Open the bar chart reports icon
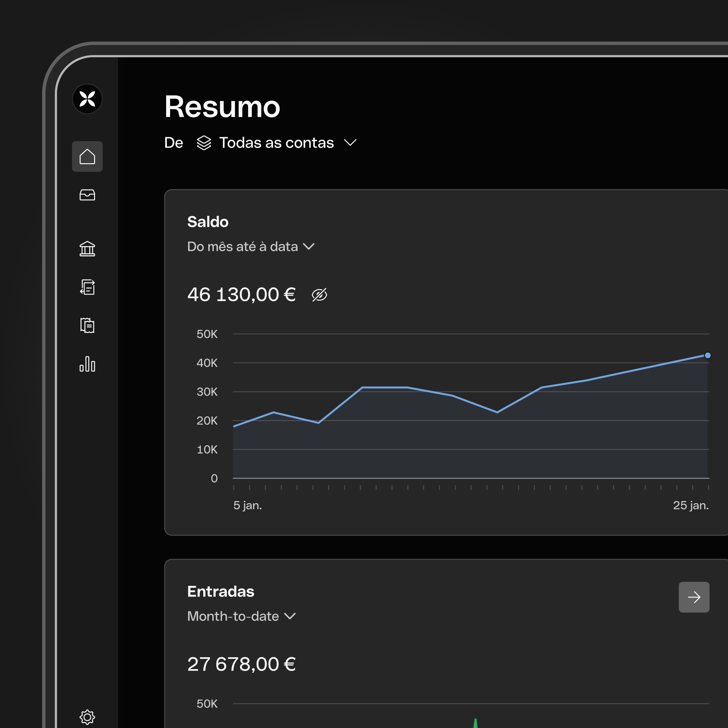Image resolution: width=728 pixels, height=728 pixels. (87, 364)
